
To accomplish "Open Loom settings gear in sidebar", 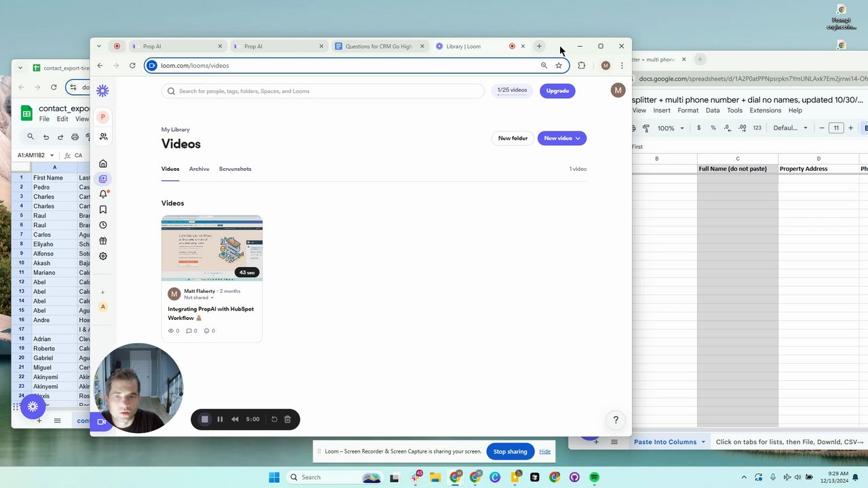I will click(x=103, y=256).
